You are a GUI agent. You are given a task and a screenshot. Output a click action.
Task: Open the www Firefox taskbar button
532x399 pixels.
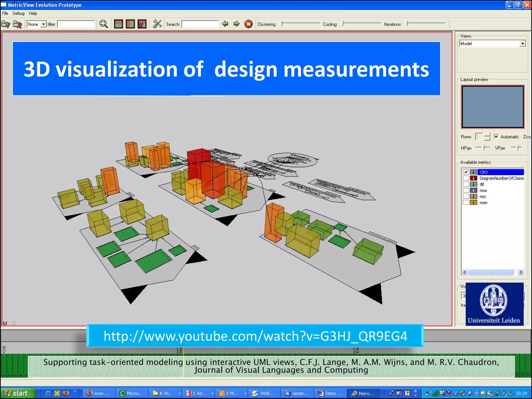point(99,393)
